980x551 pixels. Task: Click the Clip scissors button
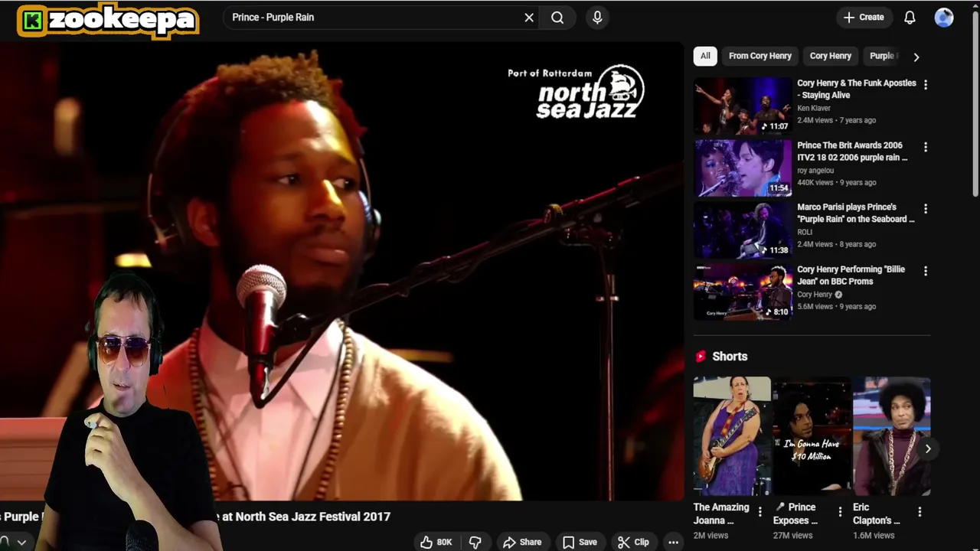[634, 542]
